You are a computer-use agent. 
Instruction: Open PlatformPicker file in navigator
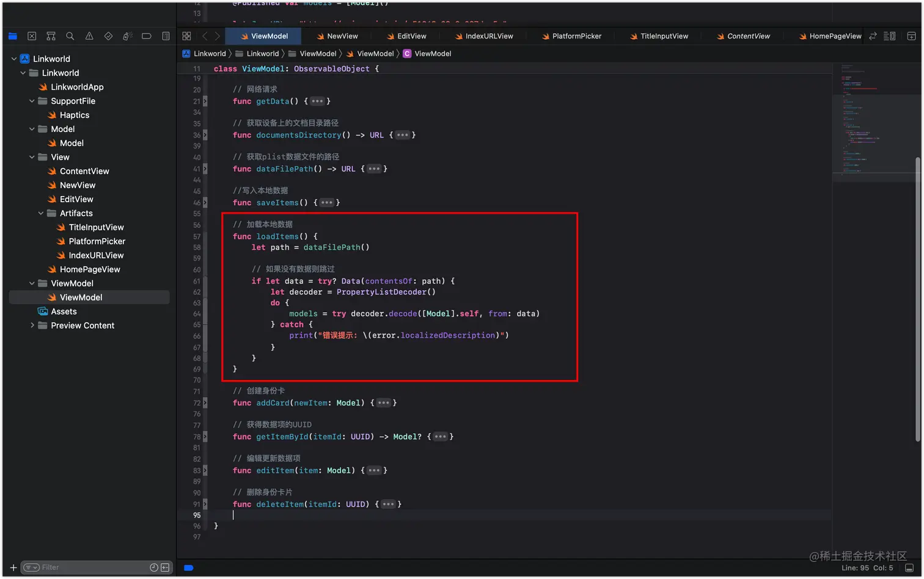click(97, 241)
